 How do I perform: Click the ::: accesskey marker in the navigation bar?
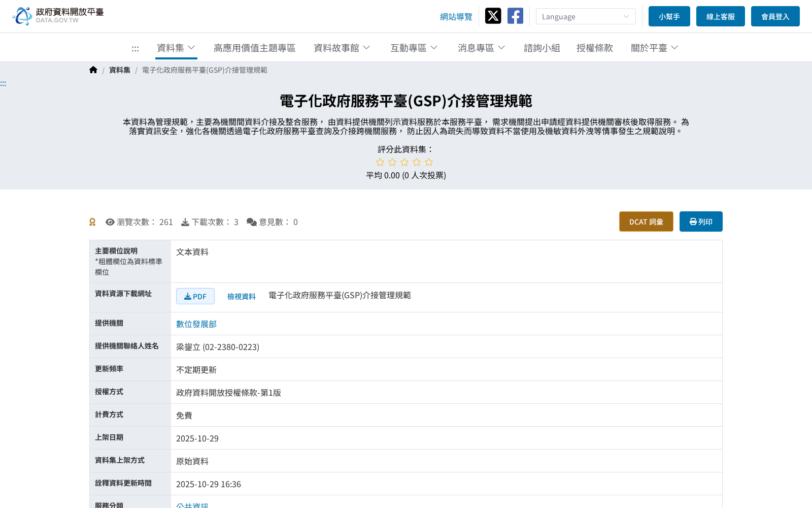[x=135, y=48]
